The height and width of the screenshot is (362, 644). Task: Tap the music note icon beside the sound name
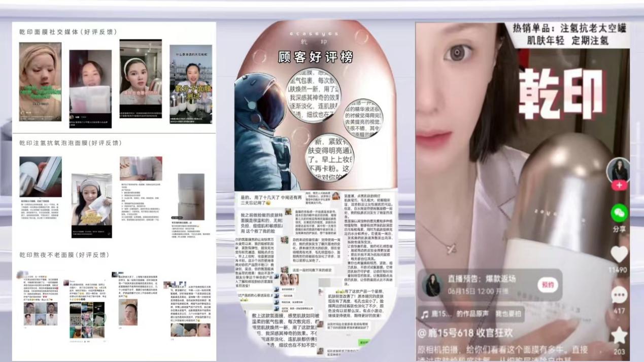(x=424, y=314)
